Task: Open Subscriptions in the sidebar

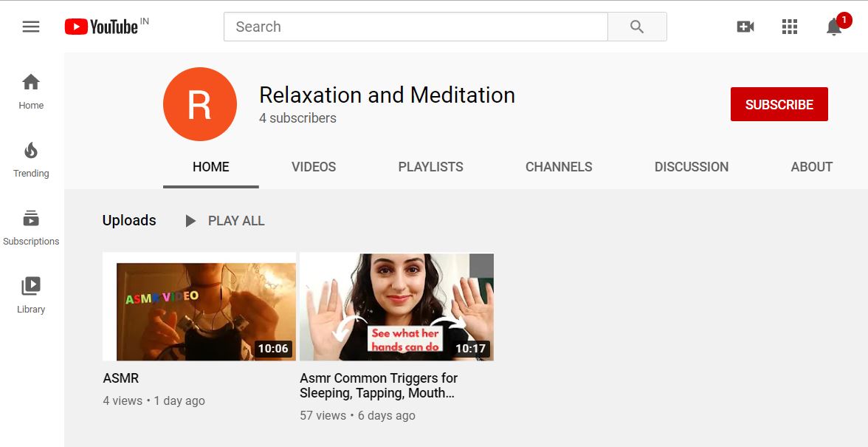Action: 31,228
